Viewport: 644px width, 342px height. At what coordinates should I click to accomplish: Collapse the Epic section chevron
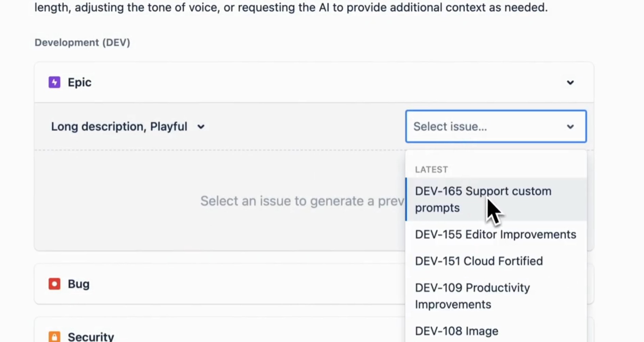(570, 83)
